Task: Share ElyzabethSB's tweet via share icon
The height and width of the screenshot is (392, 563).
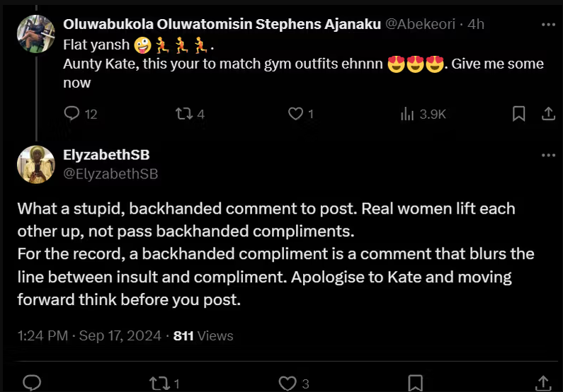Action: [544, 383]
